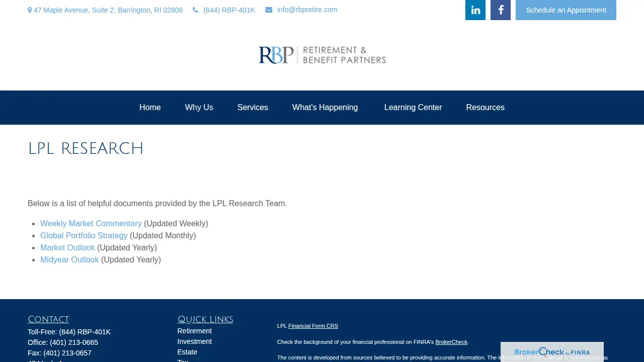The height and width of the screenshot is (362, 644).
Task: Open the LinkedIn icon link
Action: pyautogui.click(x=475, y=10)
